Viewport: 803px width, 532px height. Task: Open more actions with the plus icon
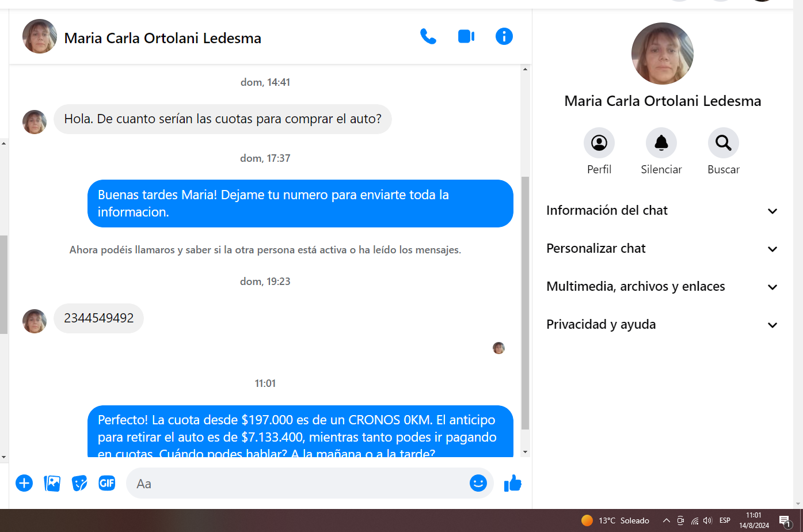[x=24, y=483]
